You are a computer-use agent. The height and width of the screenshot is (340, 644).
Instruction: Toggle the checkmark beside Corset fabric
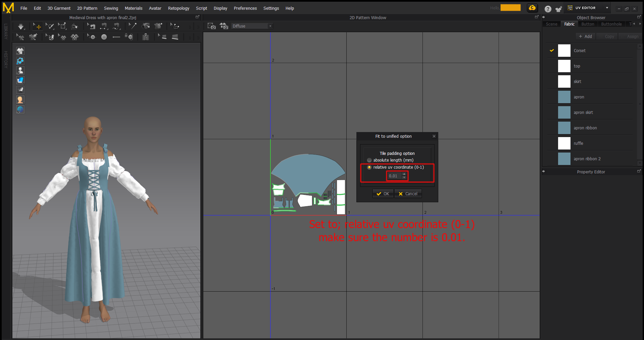[x=552, y=51]
